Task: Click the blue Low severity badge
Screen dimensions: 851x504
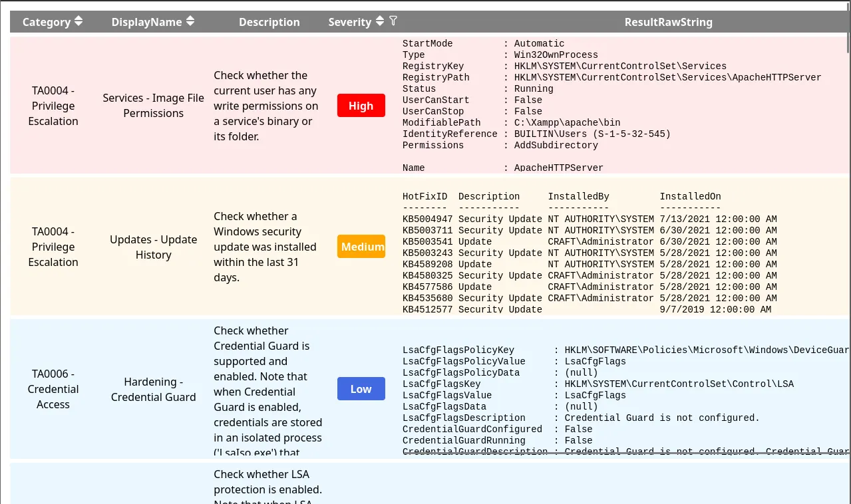Action: pos(361,389)
